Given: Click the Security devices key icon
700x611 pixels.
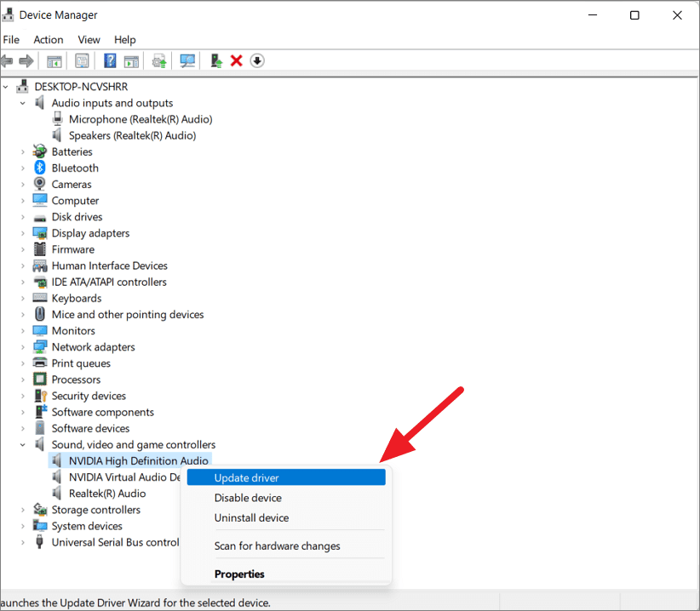Looking at the screenshot, I should (x=41, y=396).
